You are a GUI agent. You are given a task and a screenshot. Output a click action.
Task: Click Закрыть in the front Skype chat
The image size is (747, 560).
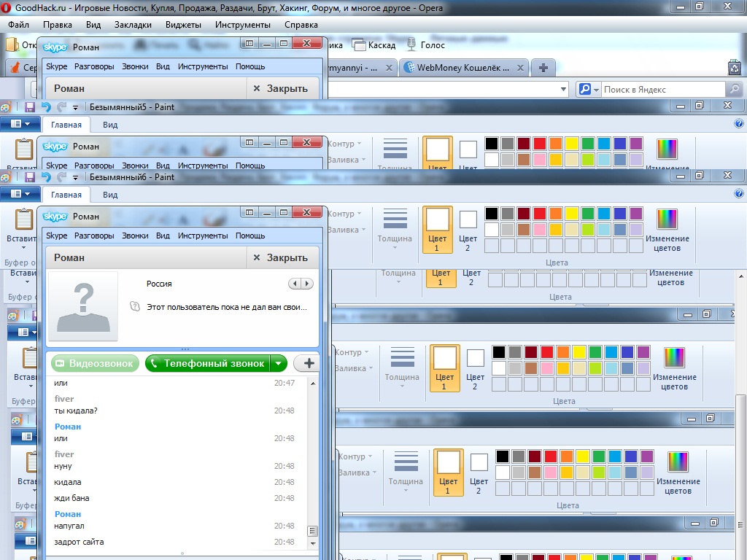click(281, 257)
